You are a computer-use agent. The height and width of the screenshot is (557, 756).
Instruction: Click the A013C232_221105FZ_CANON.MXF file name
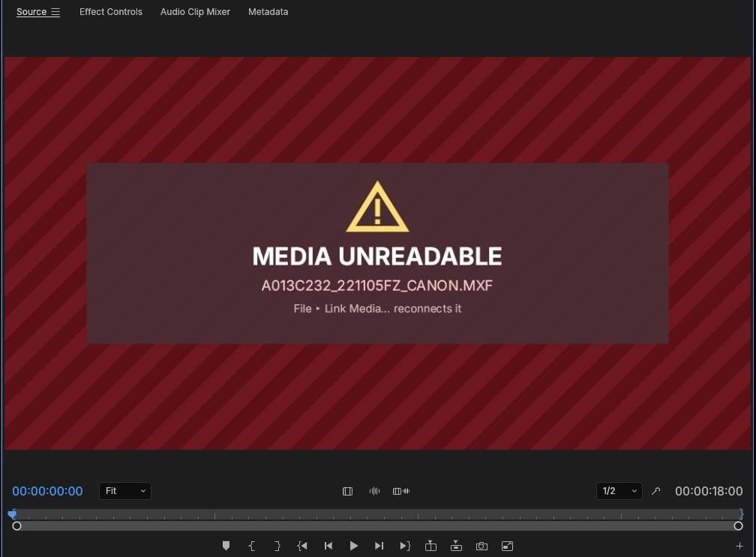pos(377,286)
